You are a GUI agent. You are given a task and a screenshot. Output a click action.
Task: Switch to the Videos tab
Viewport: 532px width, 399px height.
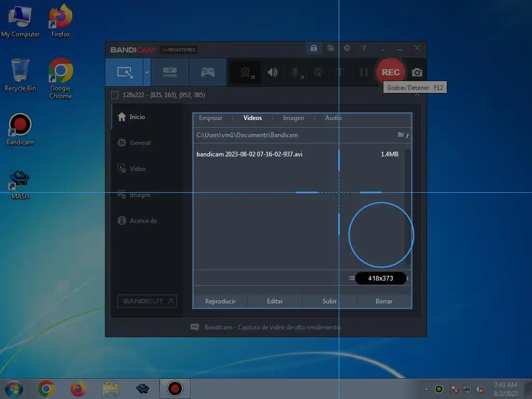click(x=252, y=118)
